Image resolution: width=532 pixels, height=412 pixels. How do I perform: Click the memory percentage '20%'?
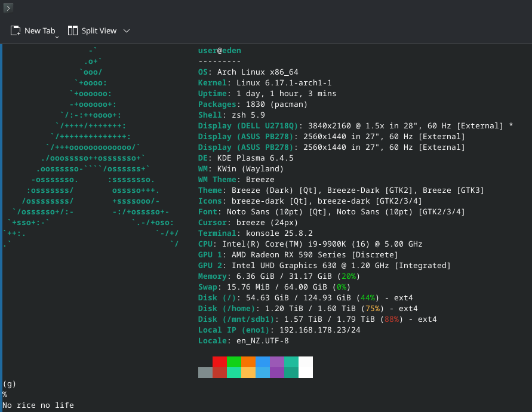click(x=349, y=276)
